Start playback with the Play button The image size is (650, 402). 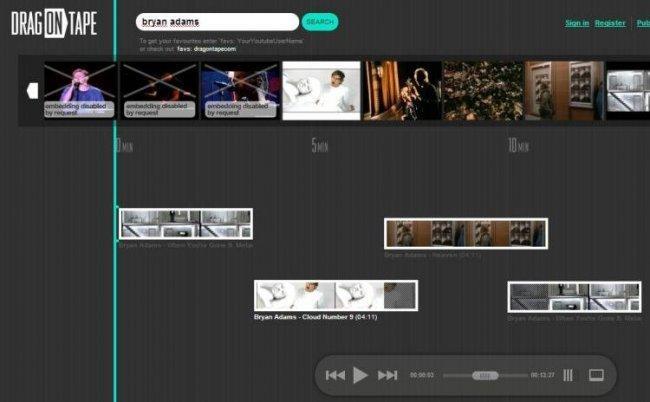click(360, 375)
